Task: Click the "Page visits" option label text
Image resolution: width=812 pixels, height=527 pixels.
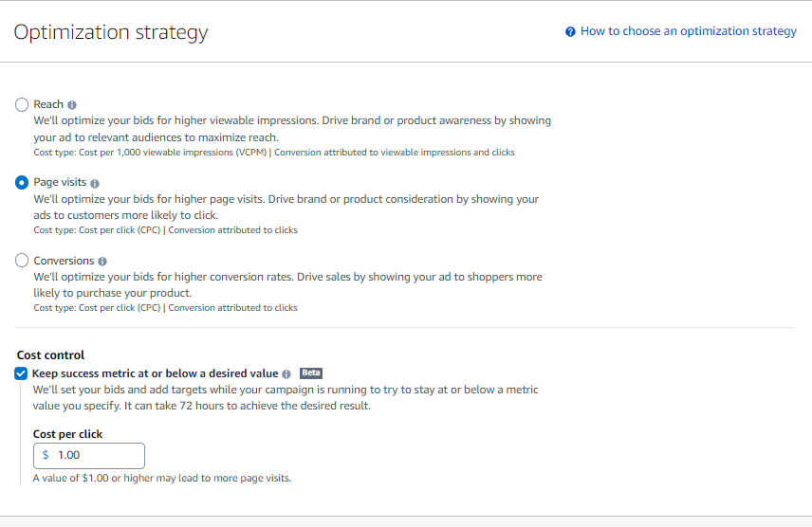Action: click(x=60, y=182)
